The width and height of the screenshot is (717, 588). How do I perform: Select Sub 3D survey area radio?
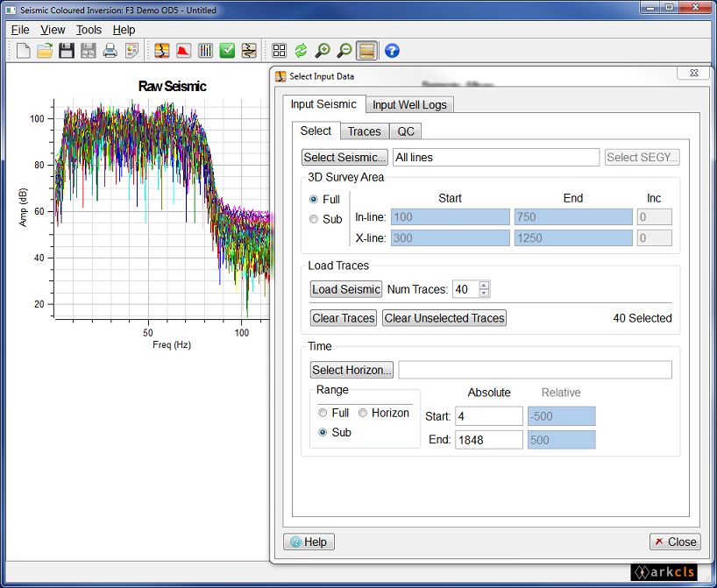pyautogui.click(x=314, y=219)
